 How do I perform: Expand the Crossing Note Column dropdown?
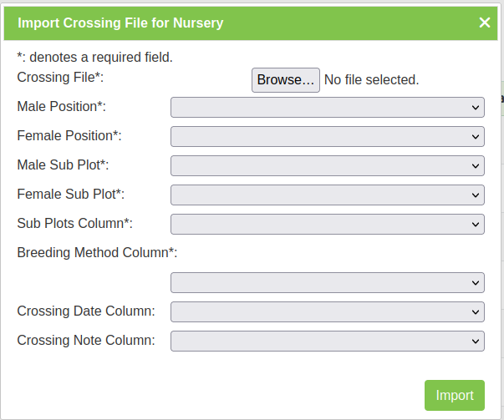pos(327,341)
